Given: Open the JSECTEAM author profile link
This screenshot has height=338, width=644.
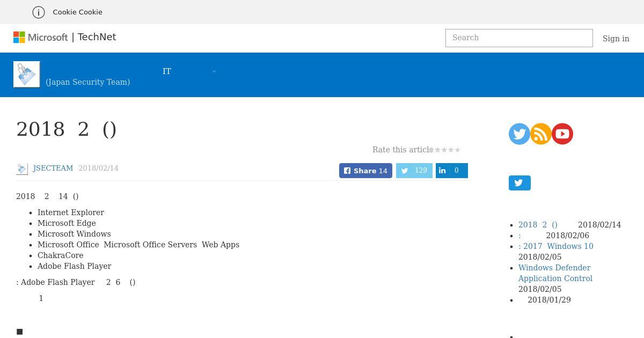Looking at the screenshot, I should coord(53,168).
